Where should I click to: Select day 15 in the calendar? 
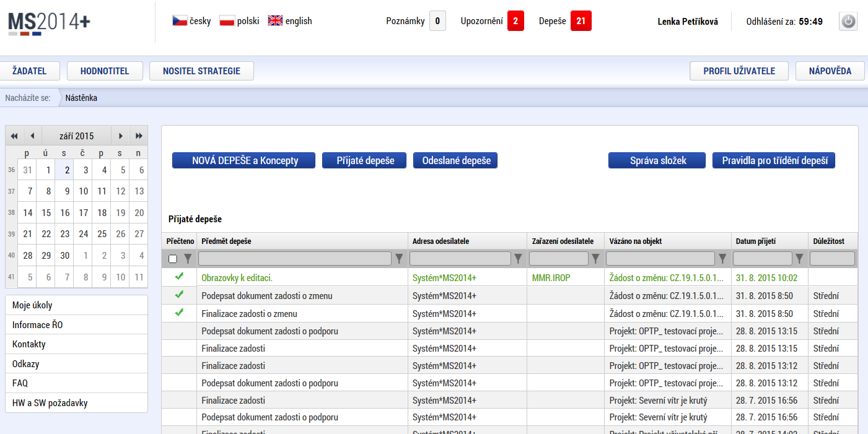(46, 212)
